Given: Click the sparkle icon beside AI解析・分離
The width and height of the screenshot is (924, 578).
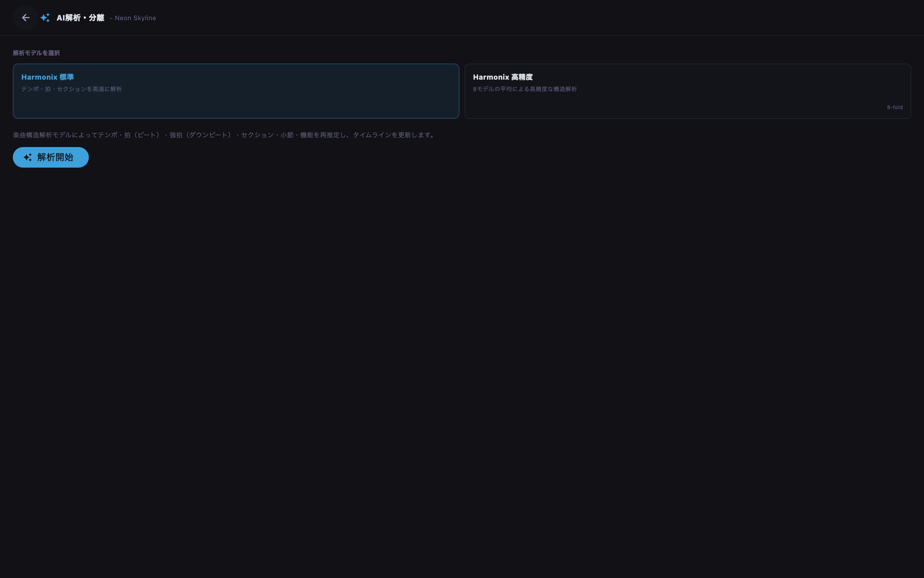Looking at the screenshot, I should pos(45,18).
